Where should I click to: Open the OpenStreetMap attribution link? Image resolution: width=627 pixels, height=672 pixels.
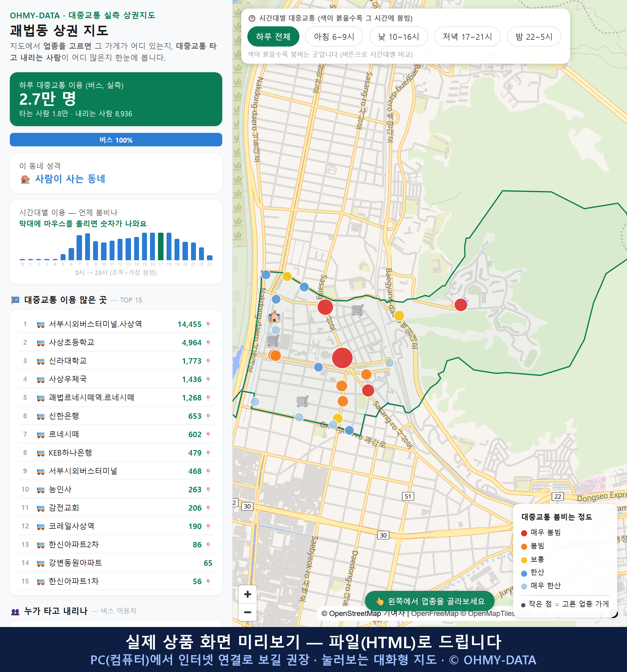[351, 614]
